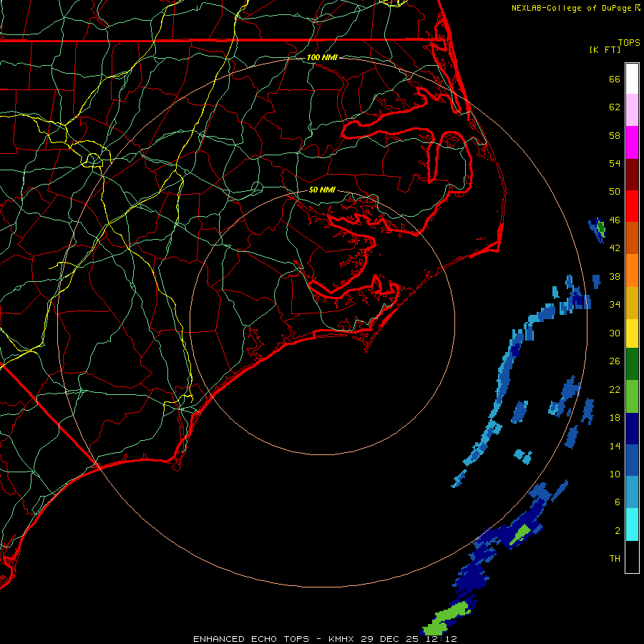Click the bright red 50 legend swatch
This screenshot has height=644, width=644.
pyautogui.click(x=632, y=206)
